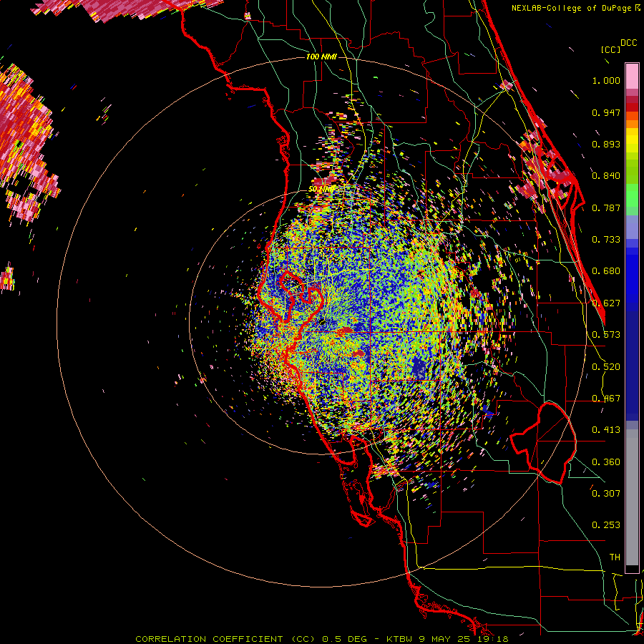Image resolution: width=644 pixels, height=644 pixels.
Task: Select the 0.413 legend value
Action: [x=606, y=430]
